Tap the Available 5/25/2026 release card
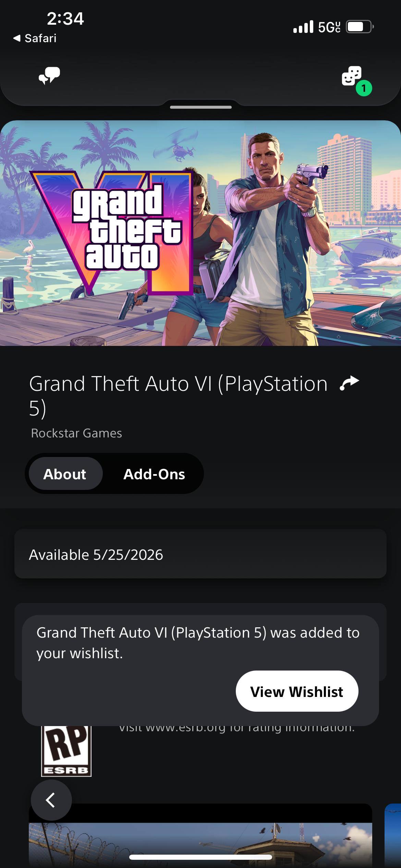Viewport: 401px width, 868px height. point(200,554)
